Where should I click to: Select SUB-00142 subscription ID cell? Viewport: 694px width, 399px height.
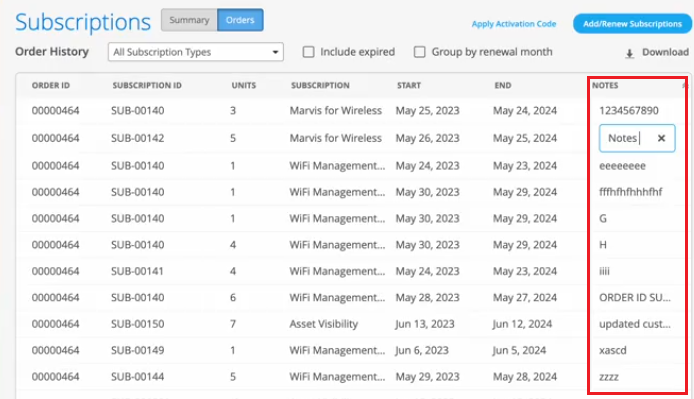(x=138, y=138)
